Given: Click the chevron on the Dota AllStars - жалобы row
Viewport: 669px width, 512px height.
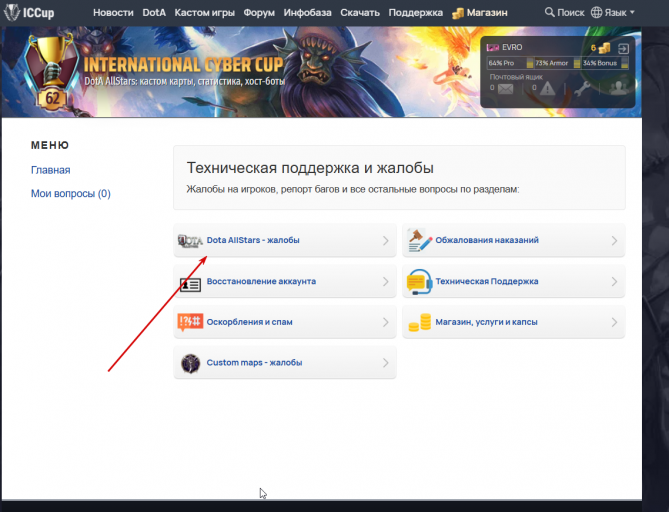Looking at the screenshot, I should (x=386, y=241).
